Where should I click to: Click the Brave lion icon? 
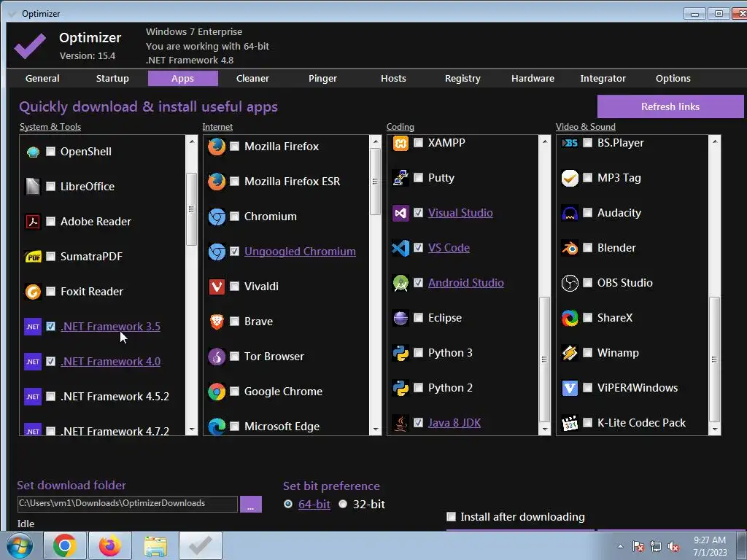pyautogui.click(x=217, y=322)
